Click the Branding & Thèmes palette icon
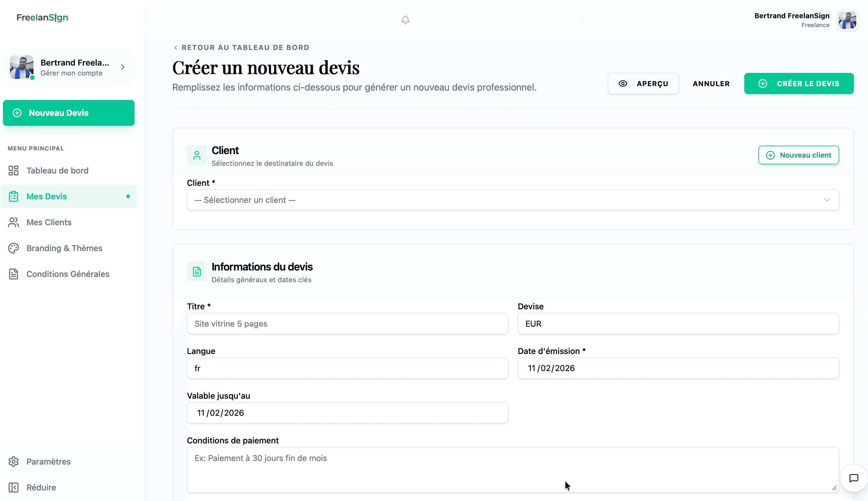This screenshot has width=868, height=501. 14,248
